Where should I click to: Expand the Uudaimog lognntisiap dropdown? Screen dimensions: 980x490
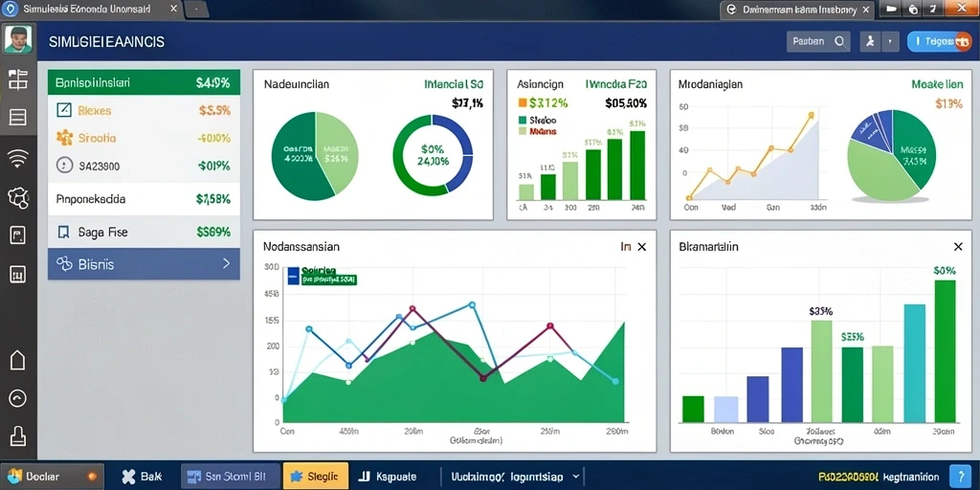(575, 476)
